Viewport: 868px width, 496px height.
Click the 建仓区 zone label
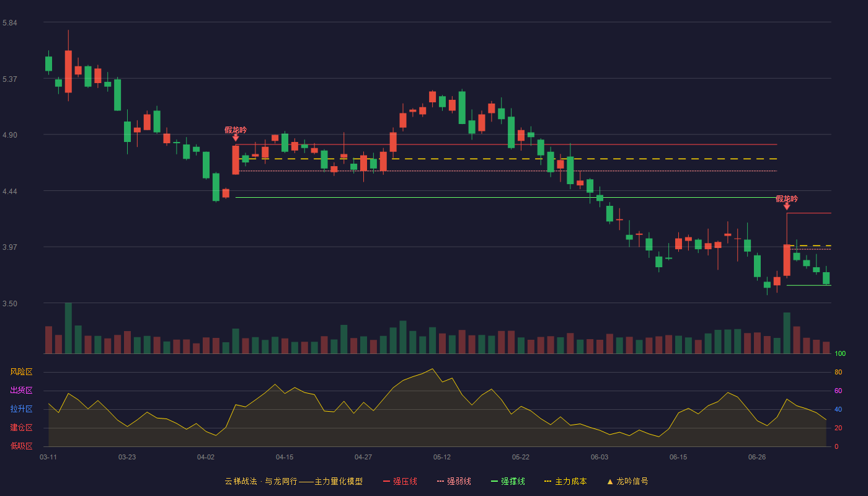[21, 428]
